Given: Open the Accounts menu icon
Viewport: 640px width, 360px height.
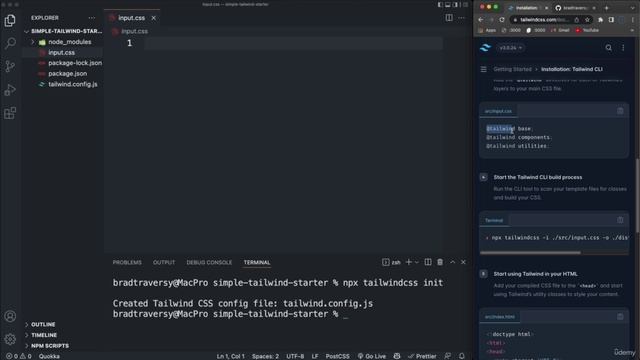Looking at the screenshot, I should click(x=10, y=316).
